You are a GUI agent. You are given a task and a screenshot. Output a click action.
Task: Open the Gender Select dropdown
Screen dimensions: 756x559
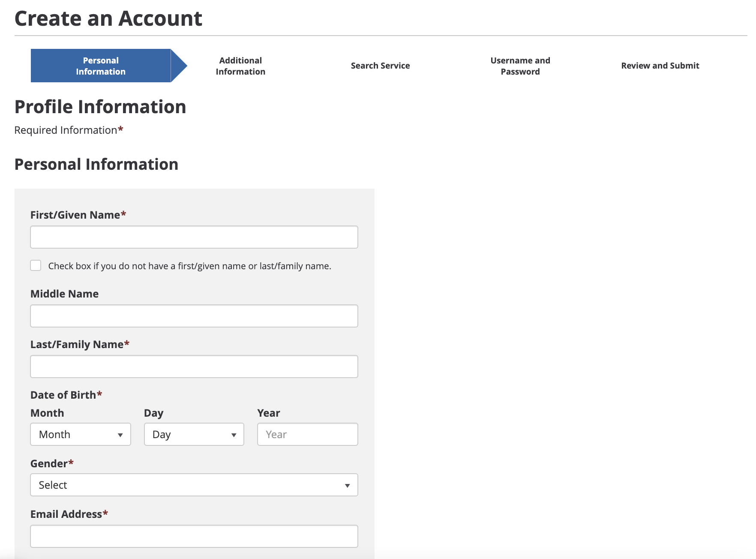coord(194,485)
